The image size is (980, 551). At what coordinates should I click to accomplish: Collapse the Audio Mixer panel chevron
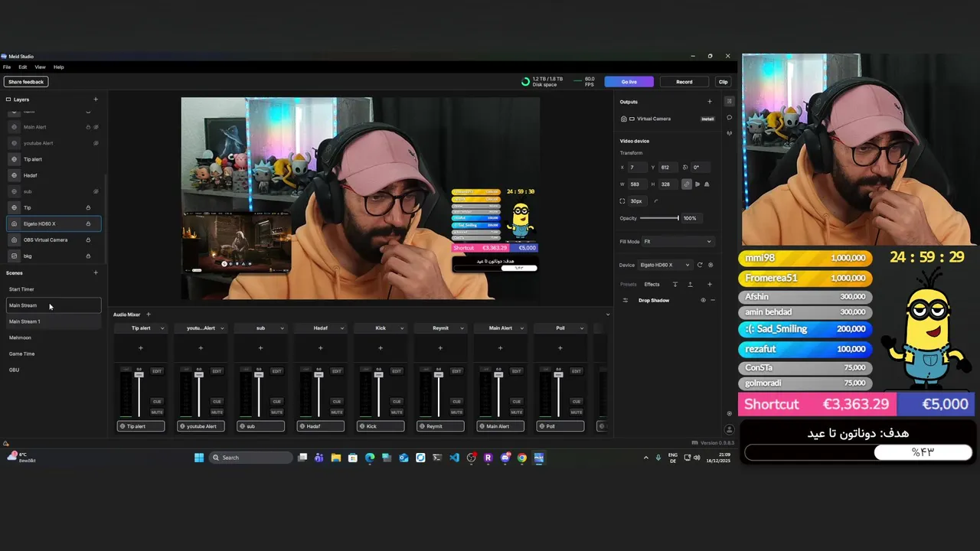click(x=608, y=315)
